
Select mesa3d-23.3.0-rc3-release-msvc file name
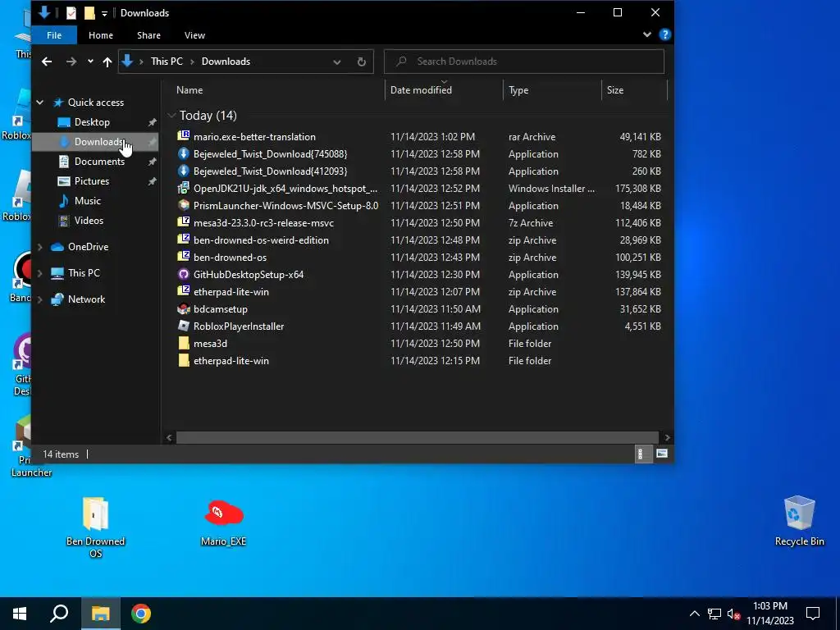[263, 223]
